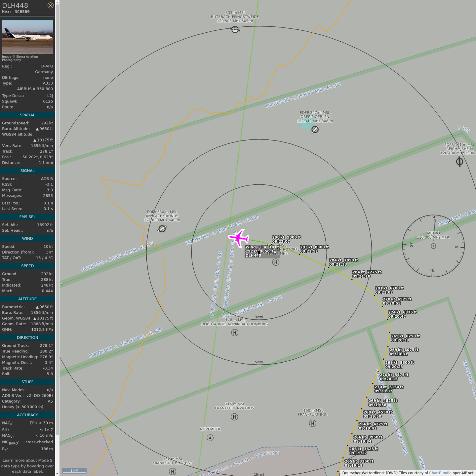The width and height of the screenshot is (476, 476).
Task: Click the Frankfurt BGU heliport icon
Action: tap(313, 423)
